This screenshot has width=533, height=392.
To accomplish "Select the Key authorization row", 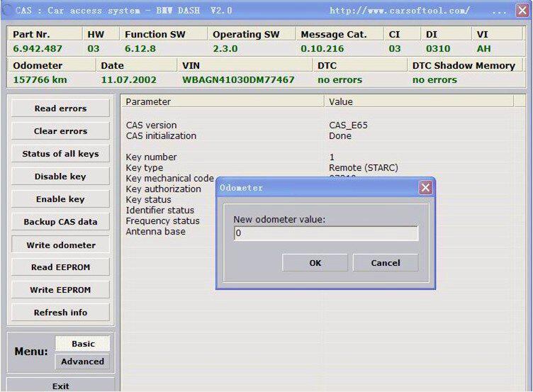I will pyautogui.click(x=163, y=189).
